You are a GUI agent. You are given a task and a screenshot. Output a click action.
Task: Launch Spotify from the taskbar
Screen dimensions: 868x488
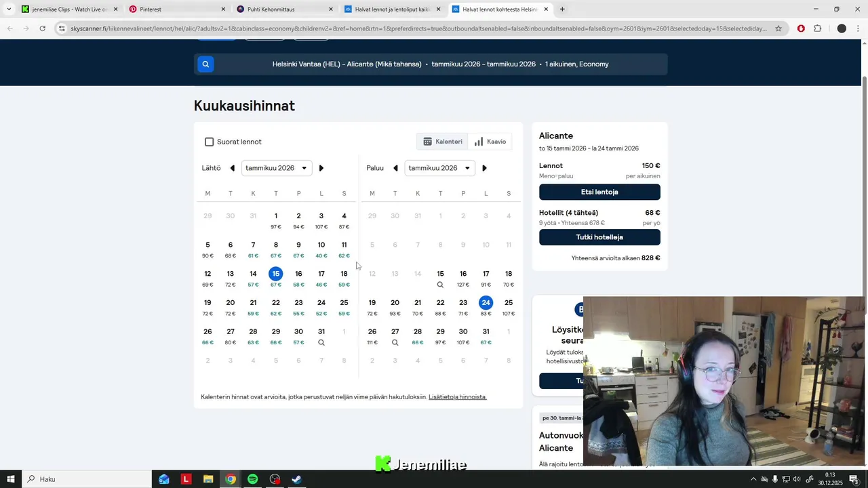(252, 479)
